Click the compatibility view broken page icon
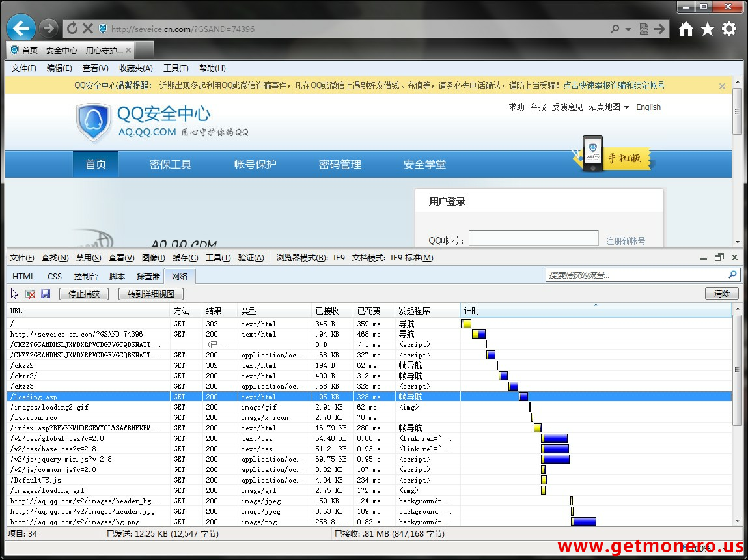 pos(644,29)
